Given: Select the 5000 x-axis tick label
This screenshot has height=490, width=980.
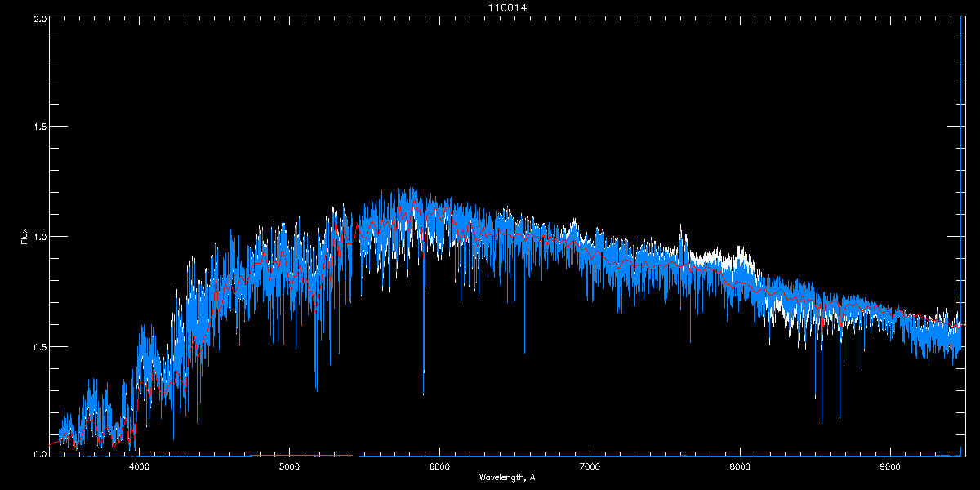Looking at the screenshot, I should (x=290, y=466).
